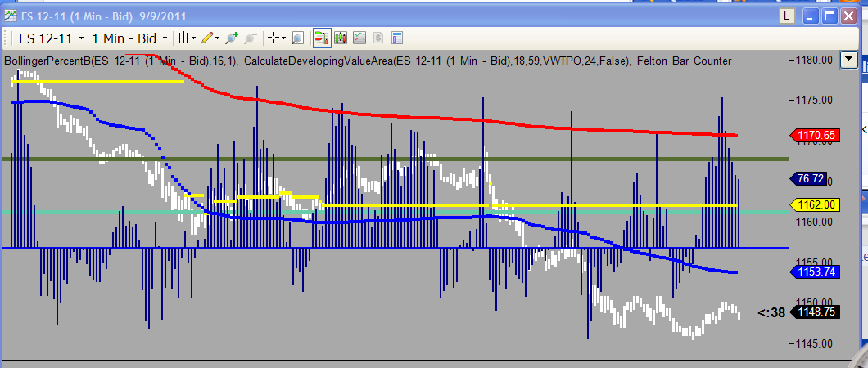This screenshot has height=368, width=868.
Task: Open the pencil drawing tools menu
Action: pyautogui.click(x=210, y=38)
